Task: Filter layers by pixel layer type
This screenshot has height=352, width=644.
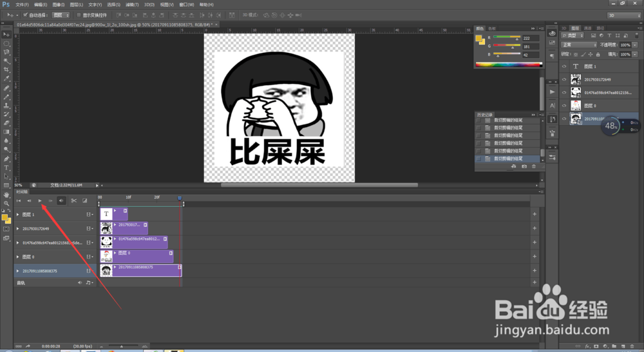Action: point(593,35)
